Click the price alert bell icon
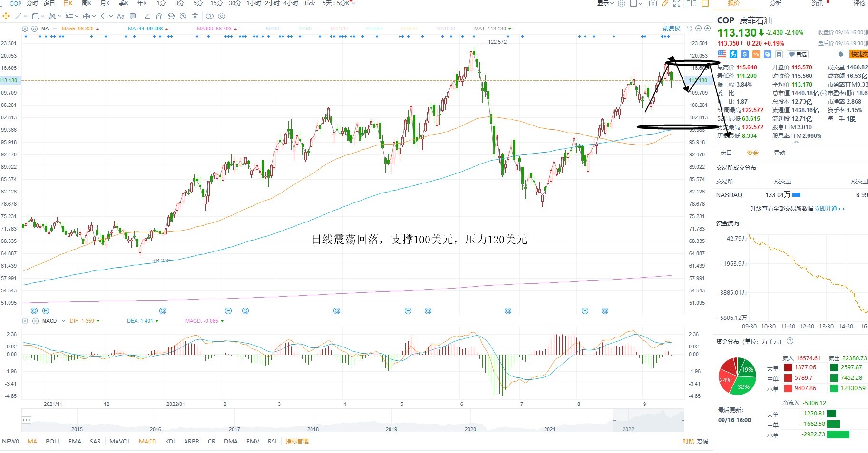Viewport: 868px width, 453px height. (841, 54)
